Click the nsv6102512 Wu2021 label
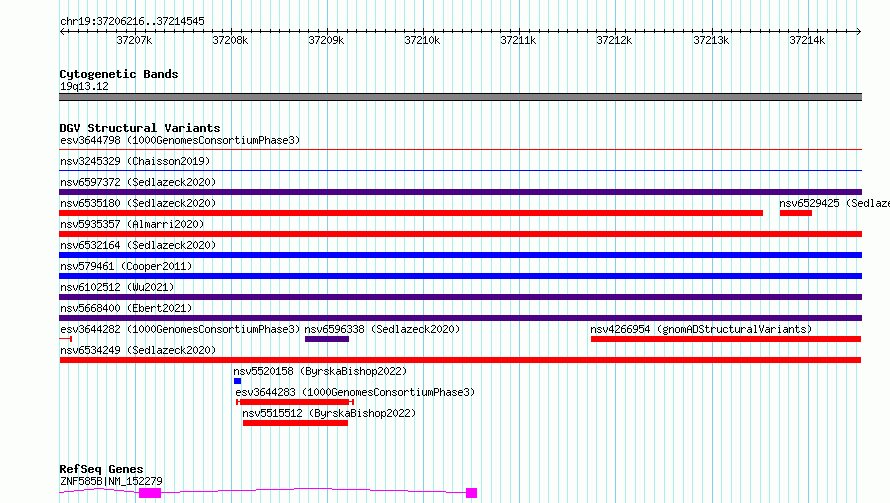The width and height of the screenshot is (890, 503). click(117, 287)
